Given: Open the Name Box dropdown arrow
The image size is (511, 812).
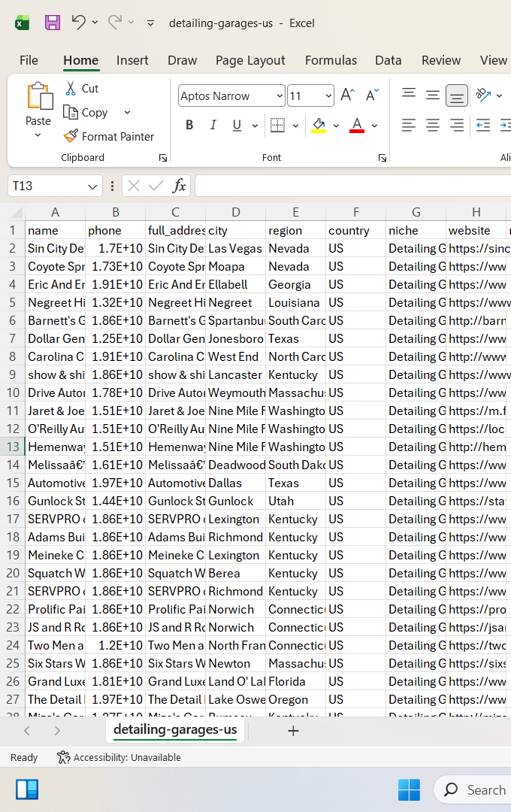Looking at the screenshot, I should click(92, 186).
